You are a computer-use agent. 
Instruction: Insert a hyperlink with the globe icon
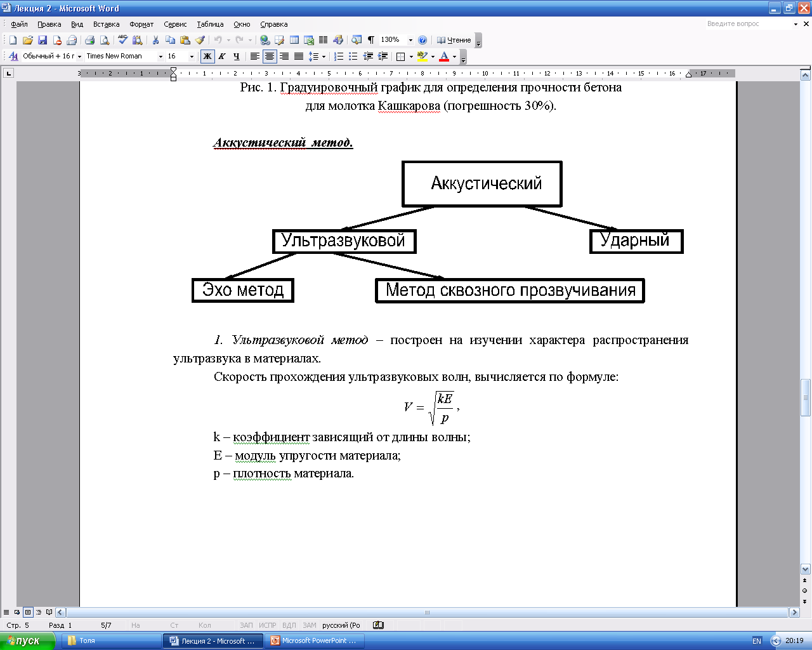point(265,40)
